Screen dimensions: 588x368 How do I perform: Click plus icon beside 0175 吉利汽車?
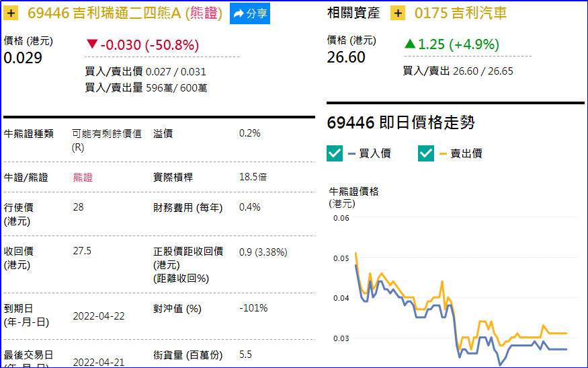398,13
